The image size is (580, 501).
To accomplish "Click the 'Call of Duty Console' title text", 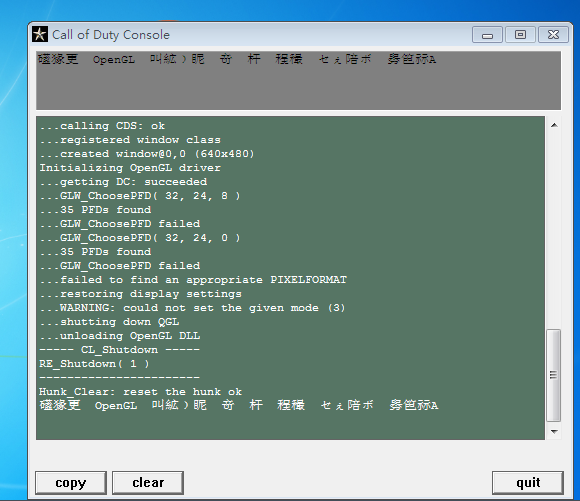I will [x=111, y=35].
